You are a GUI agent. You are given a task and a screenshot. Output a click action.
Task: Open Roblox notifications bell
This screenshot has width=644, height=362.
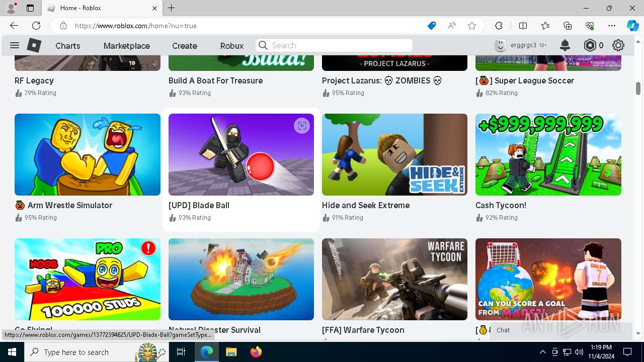[565, 45]
